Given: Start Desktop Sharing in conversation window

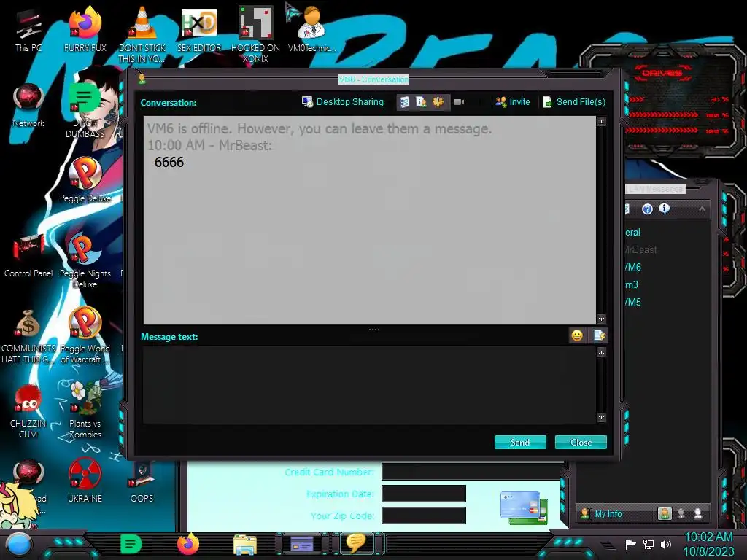Looking at the screenshot, I should click(x=343, y=102).
